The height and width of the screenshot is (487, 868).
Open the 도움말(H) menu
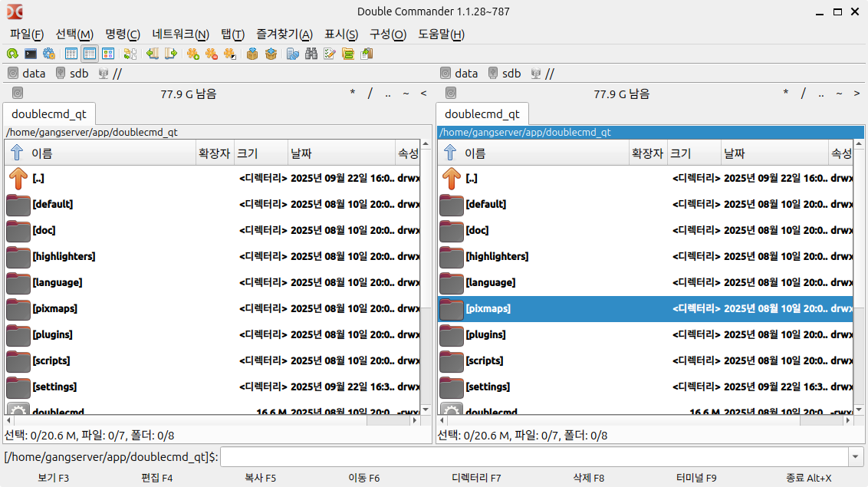click(441, 35)
